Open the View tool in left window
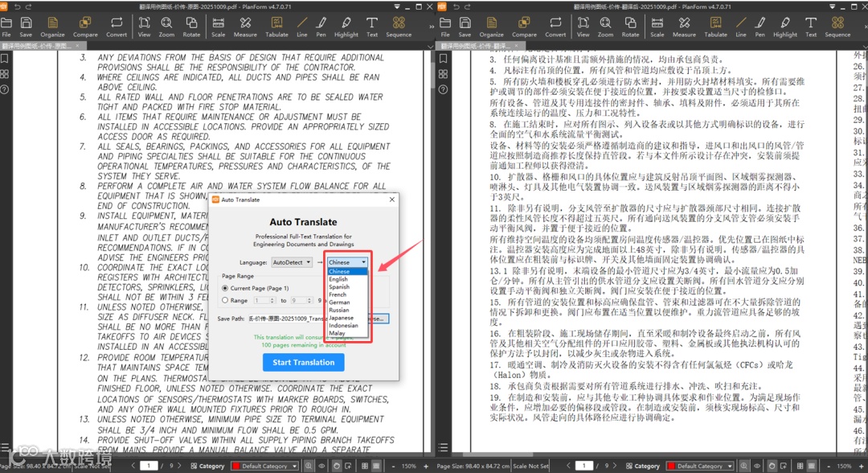The height and width of the screenshot is (473, 868). [x=144, y=27]
